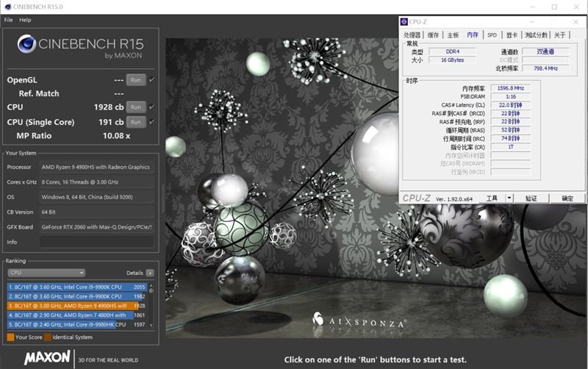
Task: Click the DDR4 type field in CPU-Z
Action: 453,51
